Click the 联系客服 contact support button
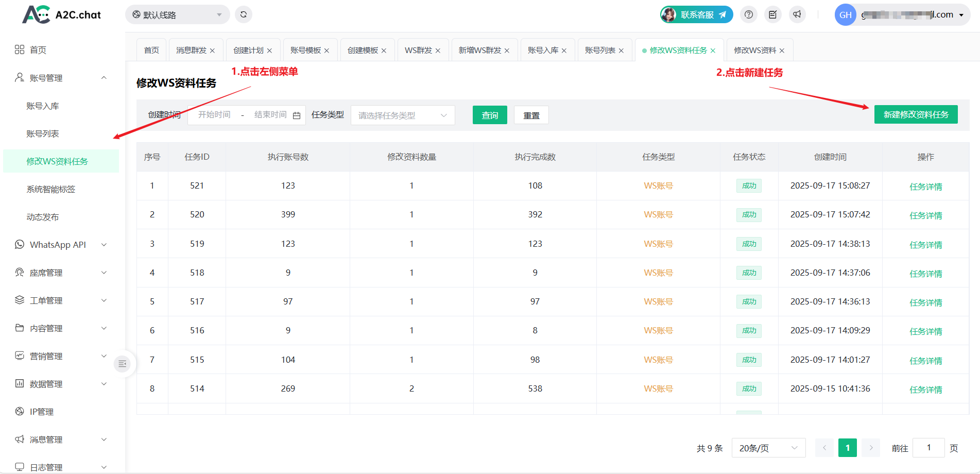 [697, 14]
